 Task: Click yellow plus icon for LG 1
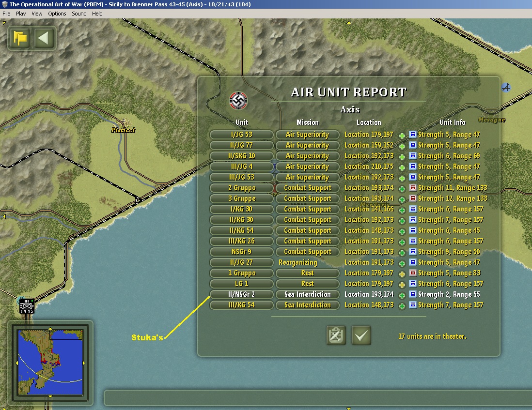(x=402, y=285)
